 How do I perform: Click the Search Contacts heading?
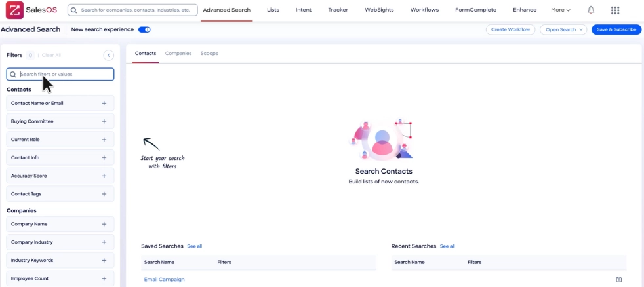tap(384, 171)
